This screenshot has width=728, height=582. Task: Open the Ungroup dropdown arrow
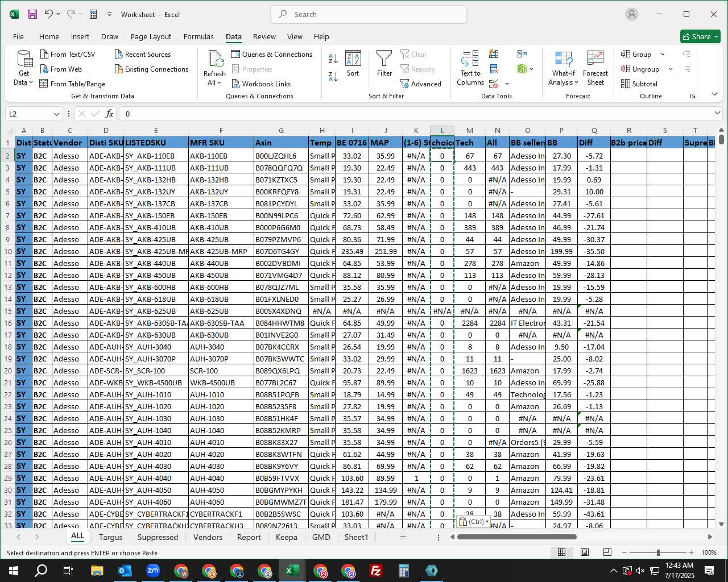pyautogui.click(x=671, y=69)
